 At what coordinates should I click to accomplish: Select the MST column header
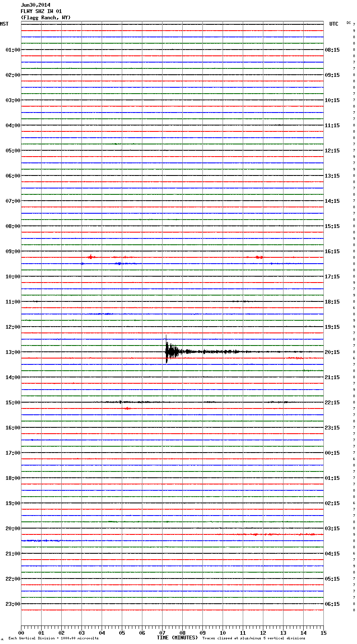pos(4,24)
